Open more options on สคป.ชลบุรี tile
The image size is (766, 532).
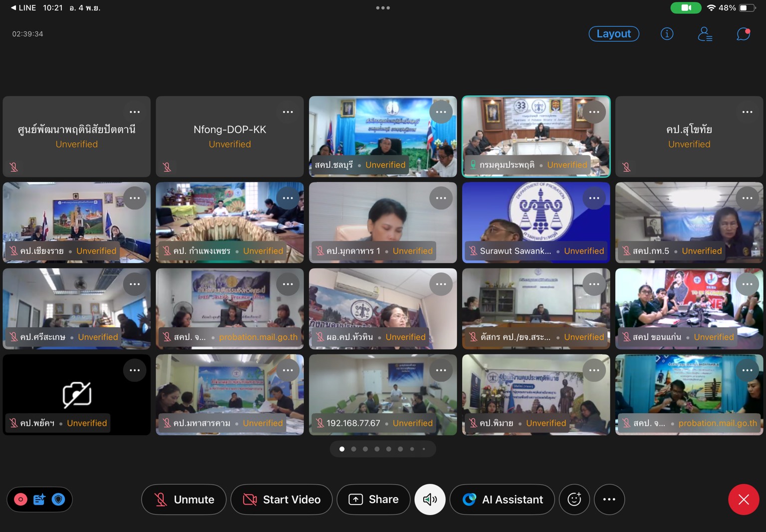tap(441, 112)
